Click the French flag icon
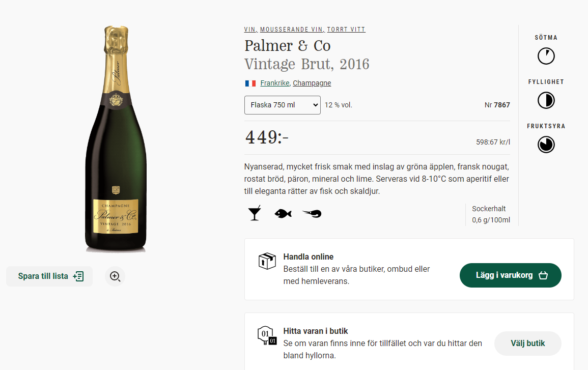Screen dimensions: 588x370 [x=250, y=83]
